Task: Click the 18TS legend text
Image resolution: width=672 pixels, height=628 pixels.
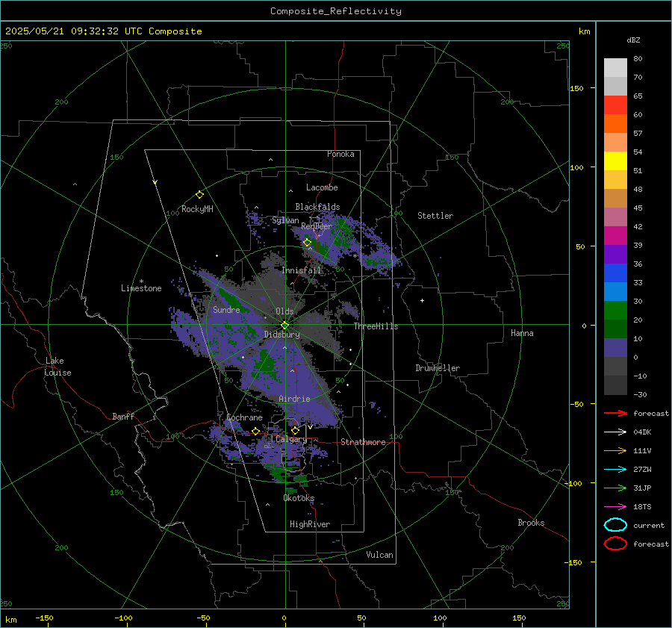Action: tap(642, 507)
